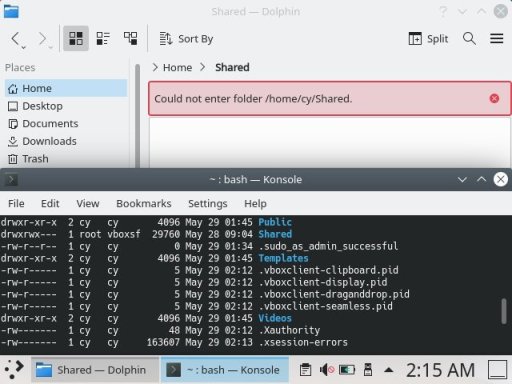Expand hidden system tray icons arrow

[x=389, y=370]
